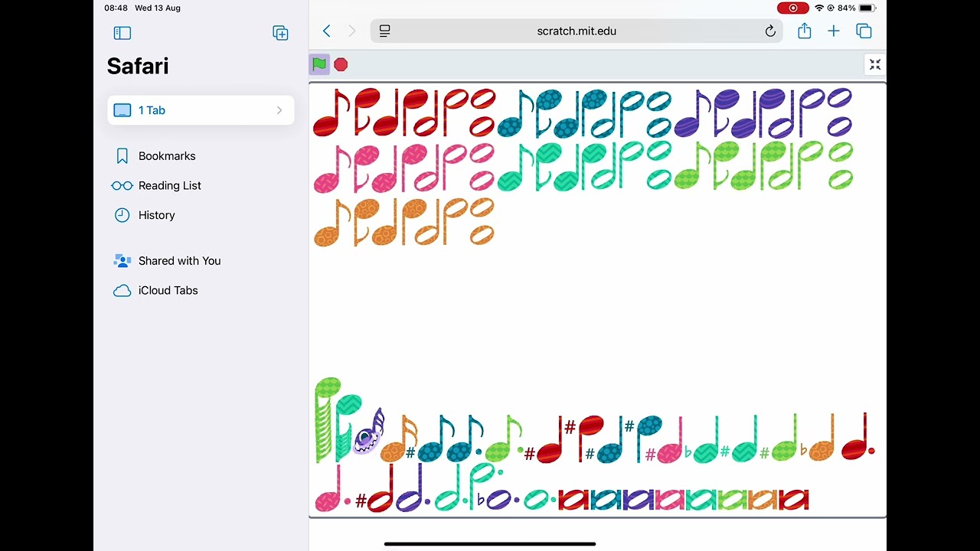Click the orange double whole note

(763, 500)
